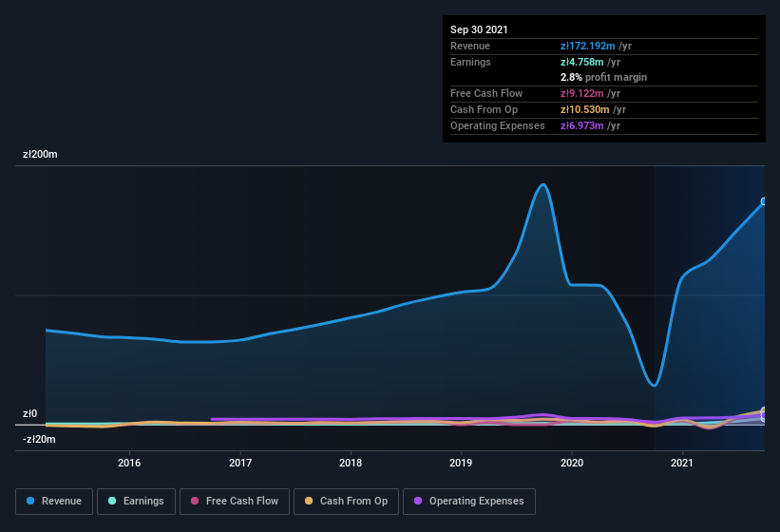Toggle the Revenue legend button

click(54, 502)
